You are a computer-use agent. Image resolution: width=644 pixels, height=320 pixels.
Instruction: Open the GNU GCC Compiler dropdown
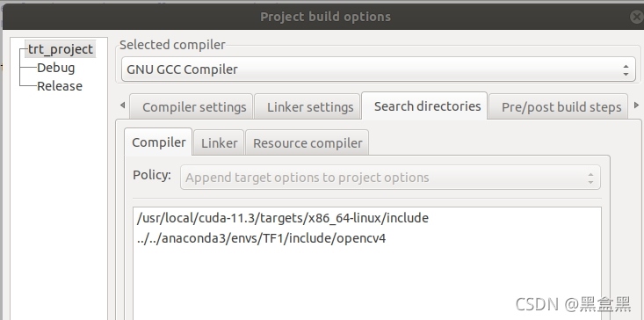379,69
